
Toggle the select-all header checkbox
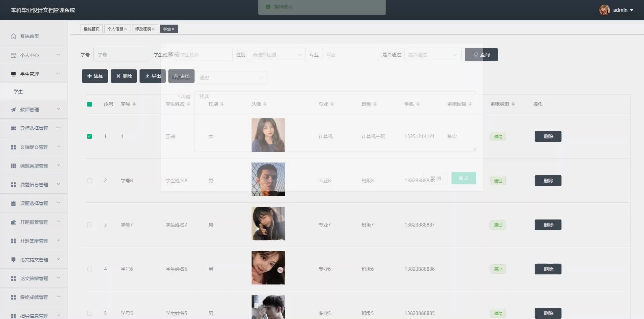click(90, 104)
